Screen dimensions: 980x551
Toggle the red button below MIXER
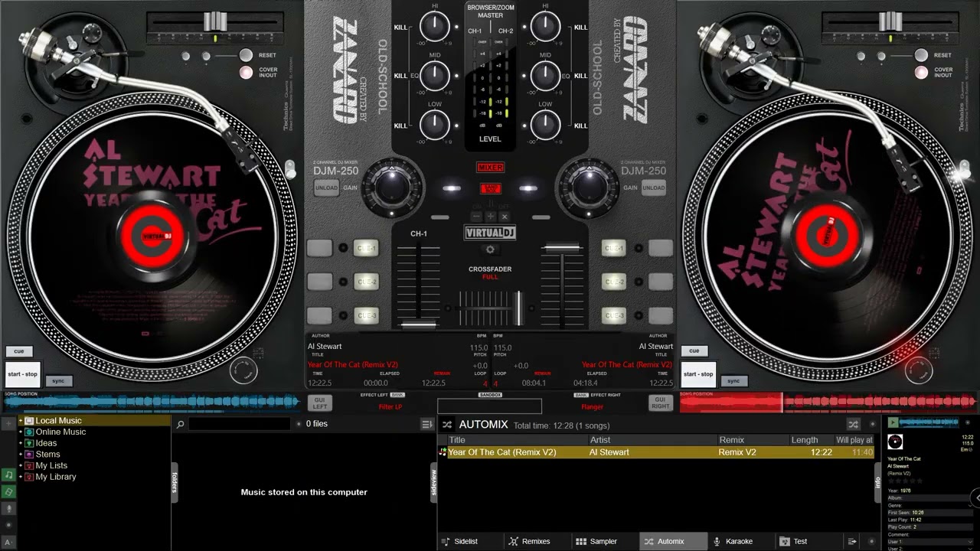click(x=490, y=189)
